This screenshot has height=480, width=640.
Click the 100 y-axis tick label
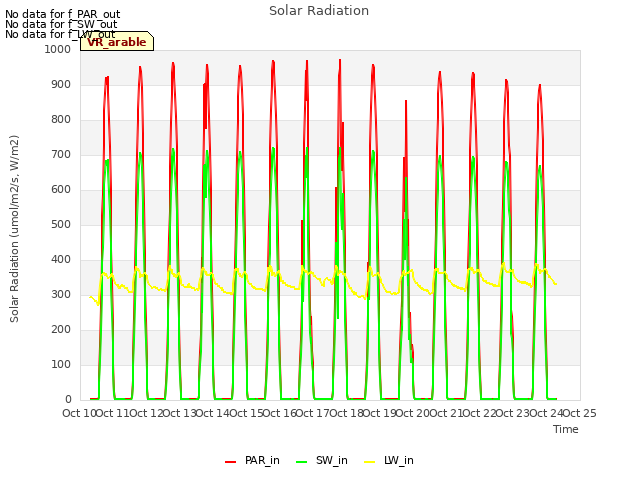point(61,364)
